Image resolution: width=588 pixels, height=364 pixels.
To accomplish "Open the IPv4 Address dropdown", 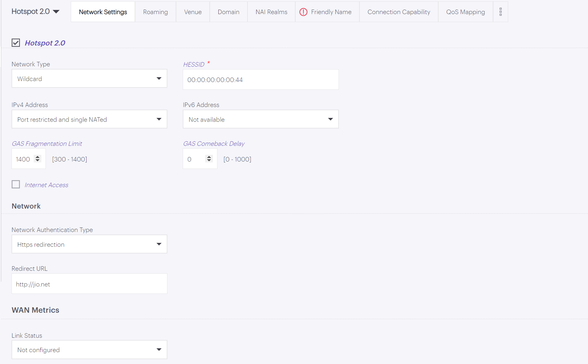I will [x=89, y=120].
